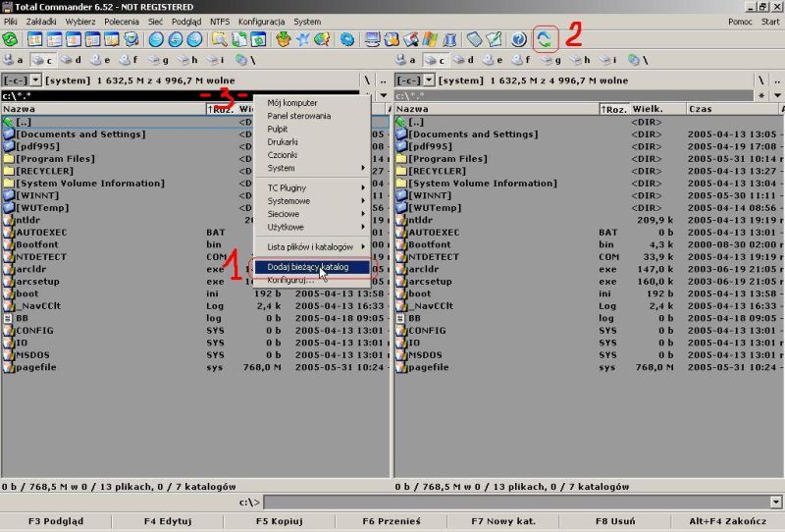This screenshot has width=785, height=532.
Task: Click the F4 Edytuj button
Action: click(168, 521)
